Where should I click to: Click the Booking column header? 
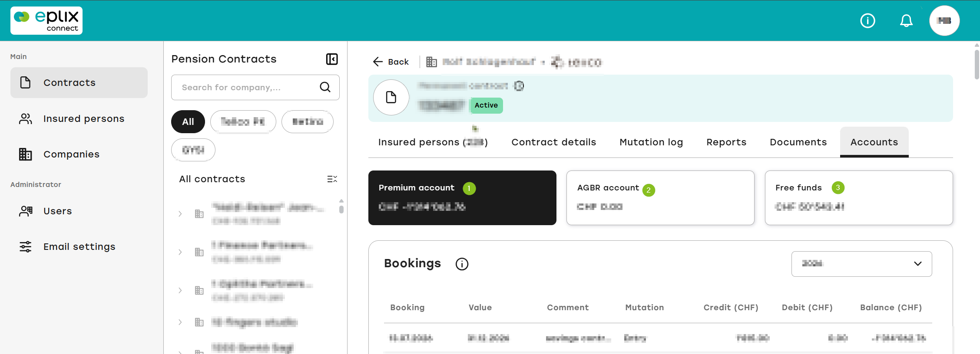pos(407,307)
